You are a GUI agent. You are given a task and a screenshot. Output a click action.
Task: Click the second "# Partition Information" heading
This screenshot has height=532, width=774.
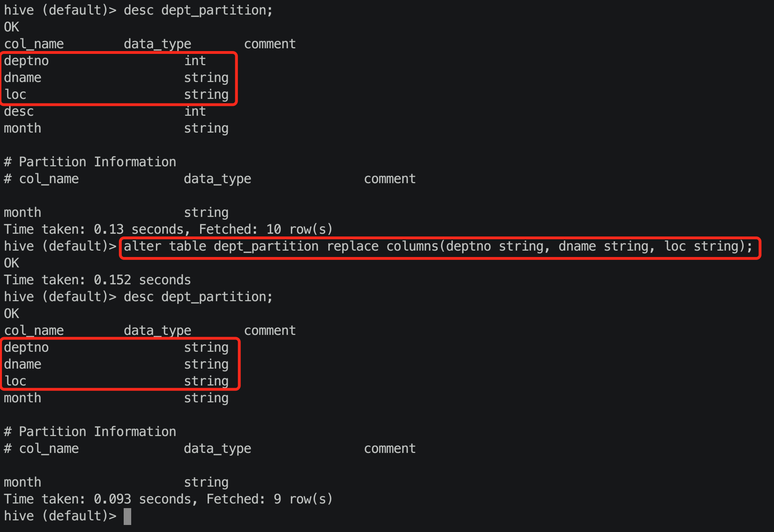(90, 432)
